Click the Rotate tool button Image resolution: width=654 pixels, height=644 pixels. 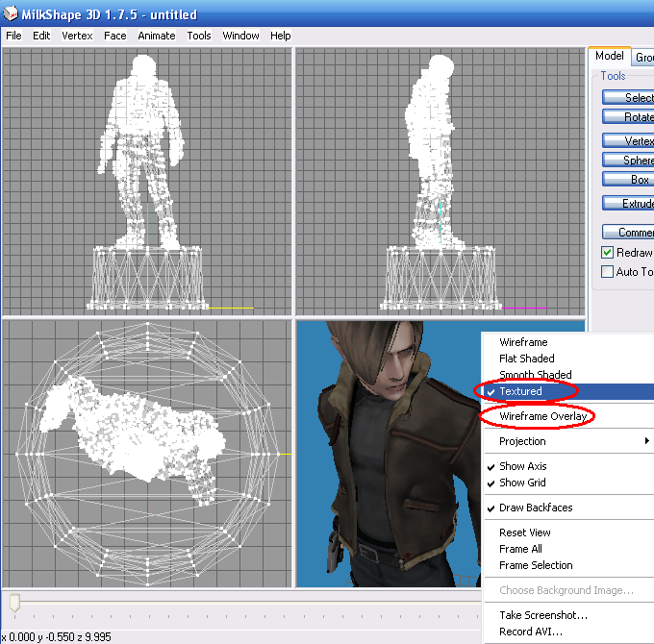tap(630, 116)
